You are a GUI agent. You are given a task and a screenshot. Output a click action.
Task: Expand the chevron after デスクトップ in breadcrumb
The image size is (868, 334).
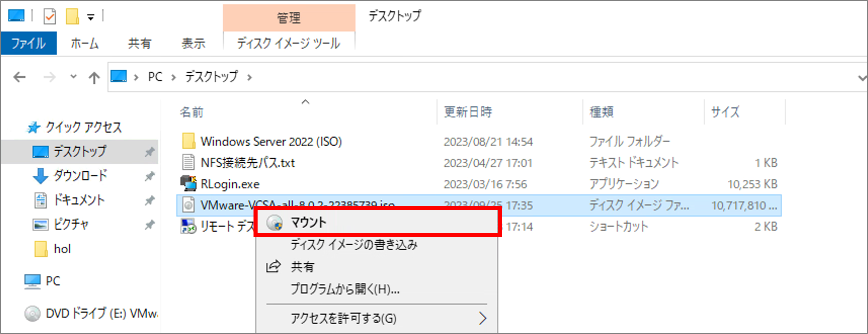pyautogui.click(x=250, y=78)
